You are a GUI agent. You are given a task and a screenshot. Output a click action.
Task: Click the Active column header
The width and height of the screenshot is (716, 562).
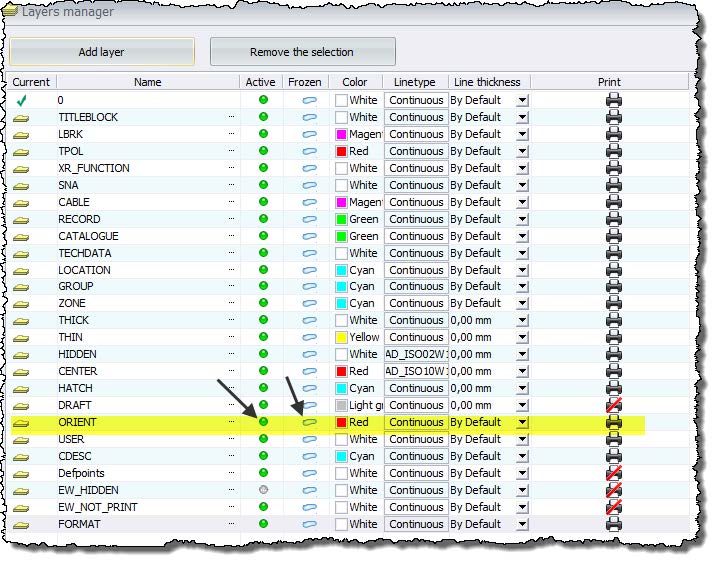(261, 82)
